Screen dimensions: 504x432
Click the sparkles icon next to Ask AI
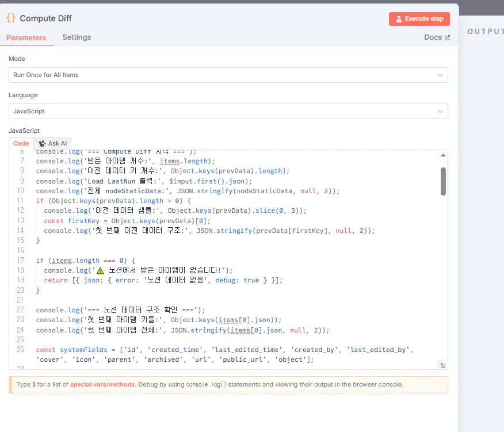pyautogui.click(x=43, y=143)
